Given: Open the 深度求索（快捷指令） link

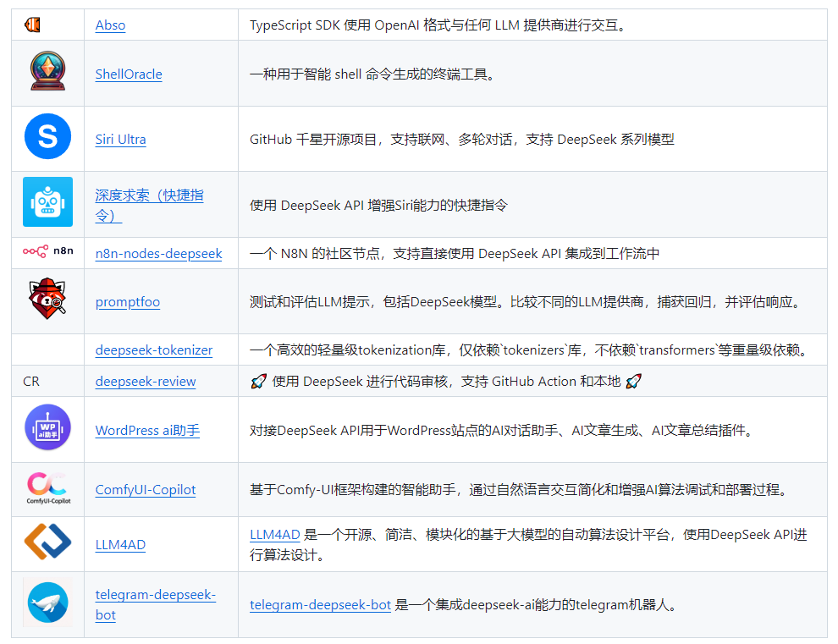Looking at the screenshot, I should (149, 206).
